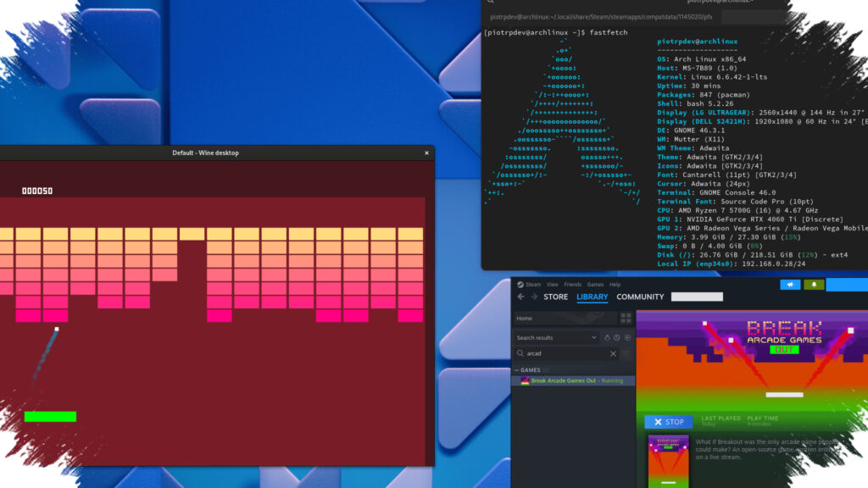Select the LIBRARY tab in Steam
Viewport: 868px width, 488px height.
pyautogui.click(x=592, y=297)
